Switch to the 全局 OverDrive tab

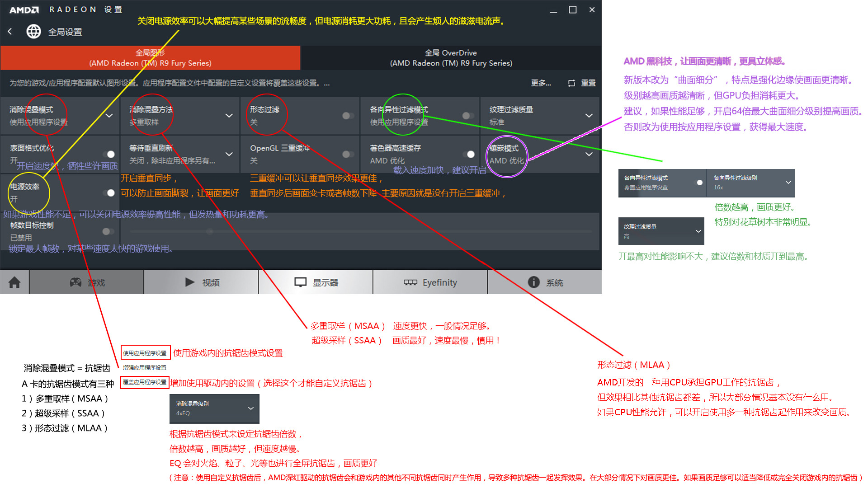(x=451, y=58)
